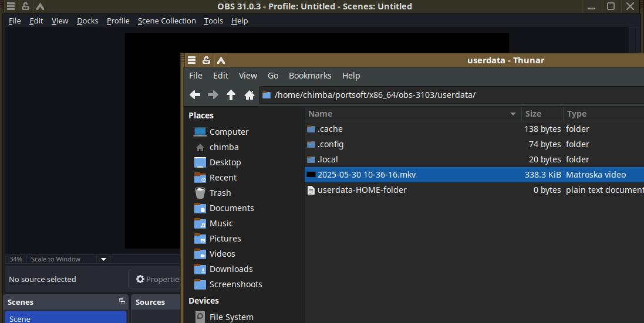Select 2025-05-30 10-36-16.mkv file

pyautogui.click(x=474, y=175)
